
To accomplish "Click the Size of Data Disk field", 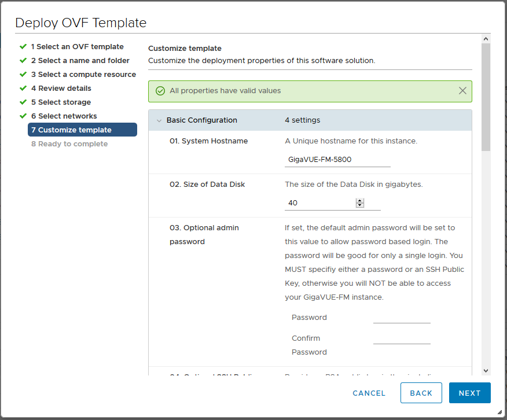I will [x=332, y=203].
